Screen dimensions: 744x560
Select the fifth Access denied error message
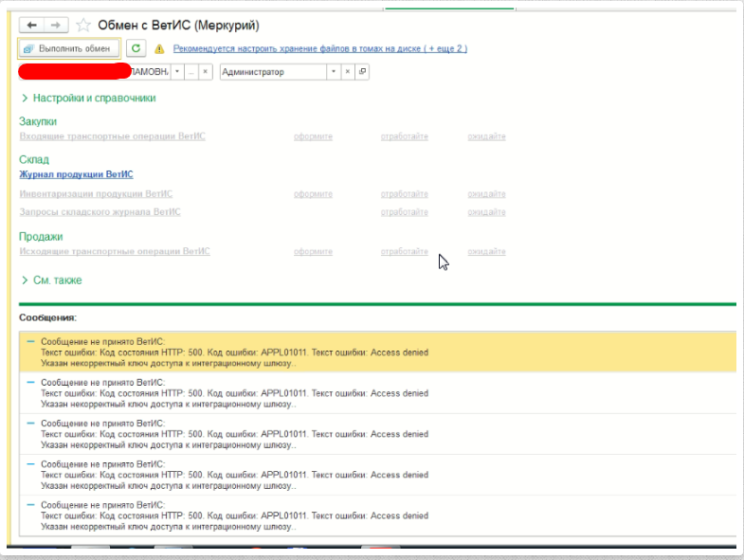[378, 515]
